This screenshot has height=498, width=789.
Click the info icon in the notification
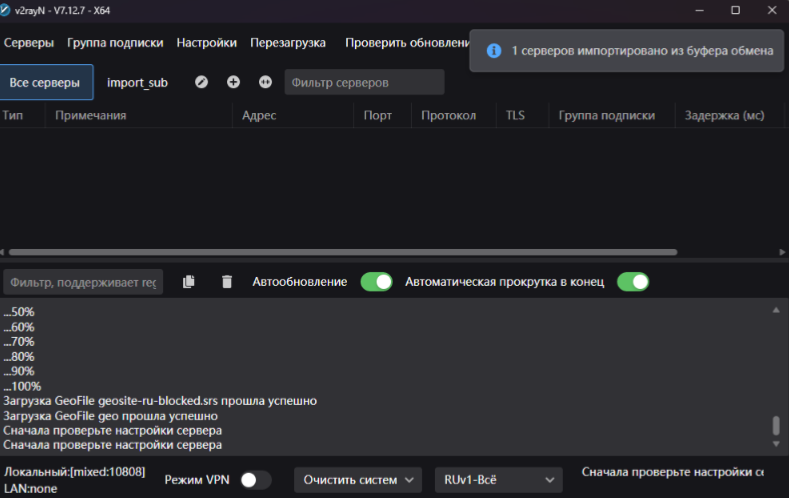(x=494, y=51)
